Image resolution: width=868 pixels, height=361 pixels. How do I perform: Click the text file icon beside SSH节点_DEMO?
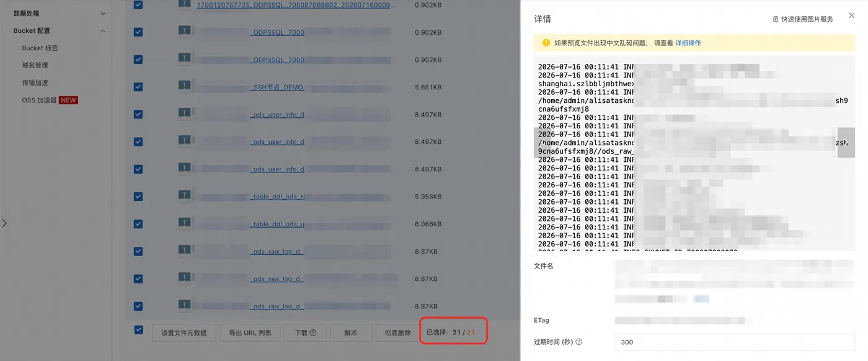pos(184,86)
